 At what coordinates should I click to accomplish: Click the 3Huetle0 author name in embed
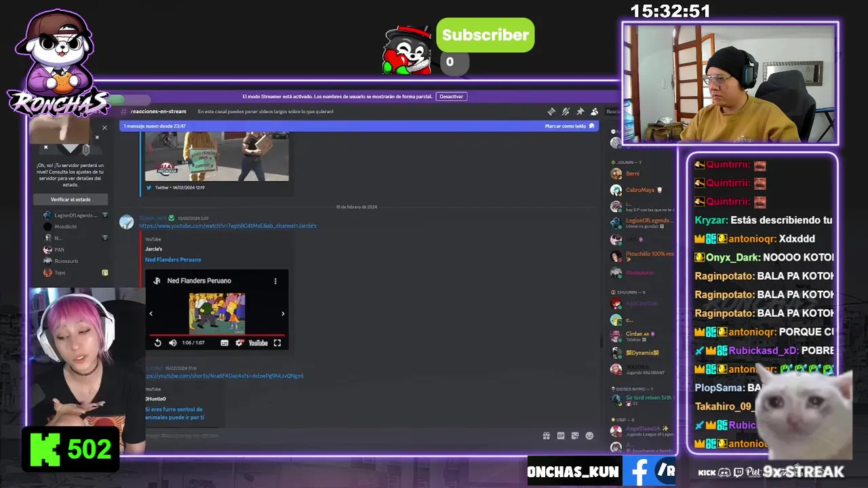(155, 399)
